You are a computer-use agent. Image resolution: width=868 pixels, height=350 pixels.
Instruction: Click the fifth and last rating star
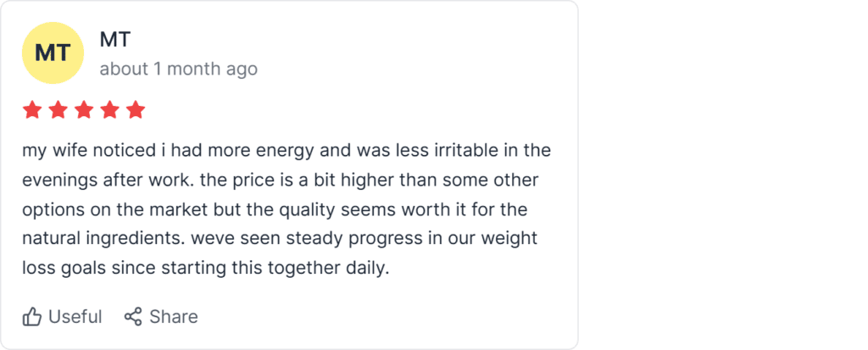(x=136, y=110)
